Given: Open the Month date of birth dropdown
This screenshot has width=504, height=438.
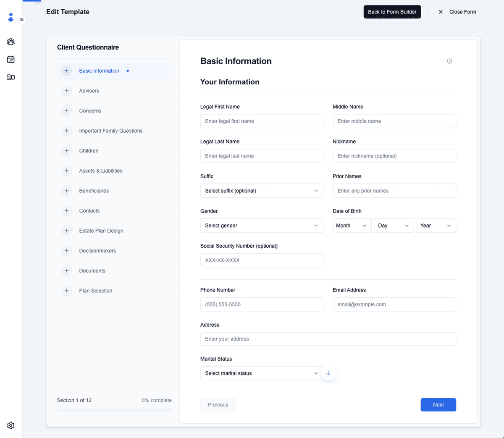Looking at the screenshot, I should [x=352, y=226].
